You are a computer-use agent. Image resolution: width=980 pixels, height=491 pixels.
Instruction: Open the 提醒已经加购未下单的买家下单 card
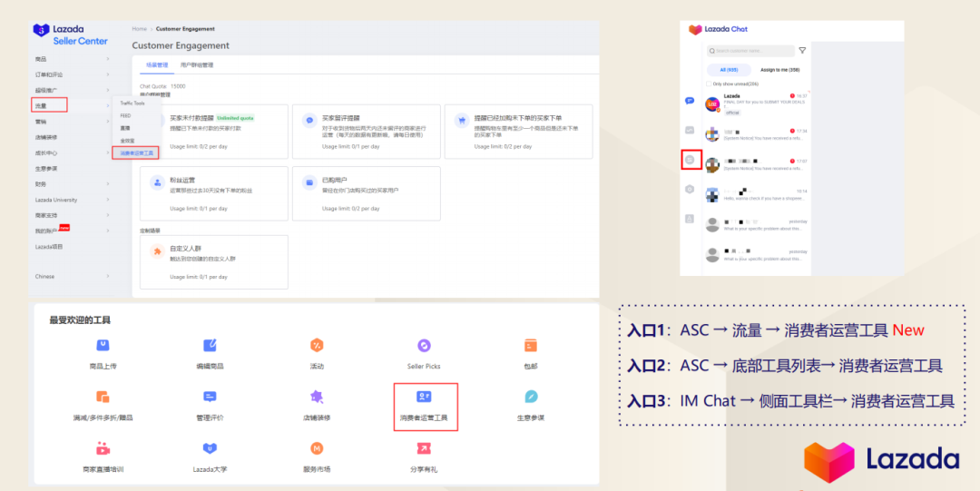click(x=518, y=132)
